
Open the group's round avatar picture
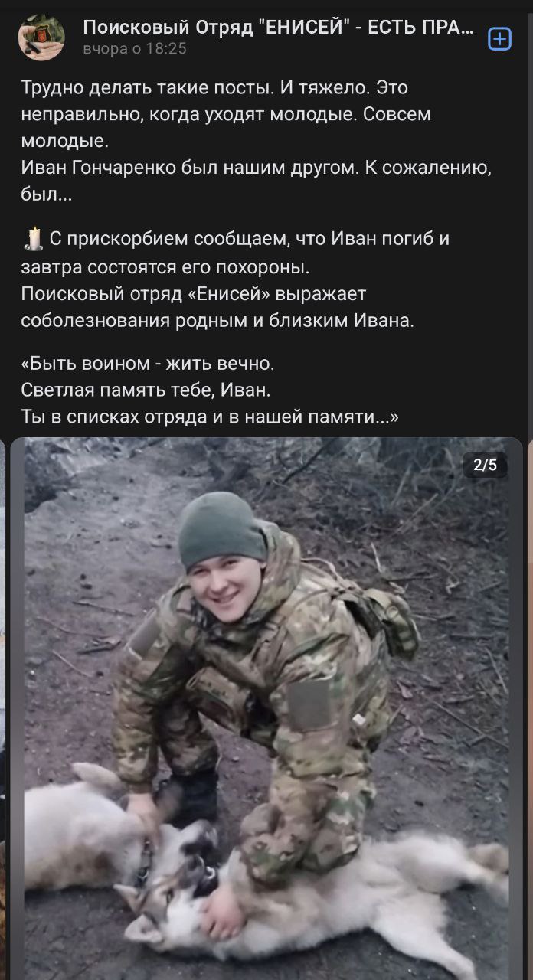click(41, 37)
